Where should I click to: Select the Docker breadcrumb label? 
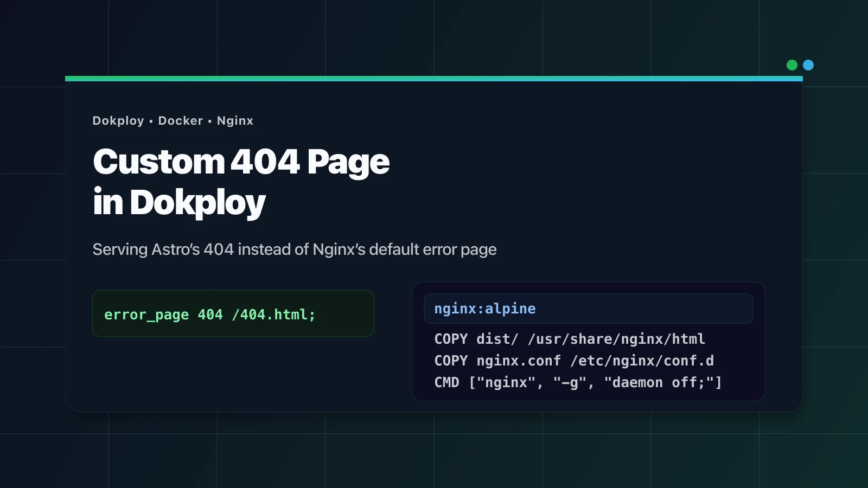pos(180,120)
